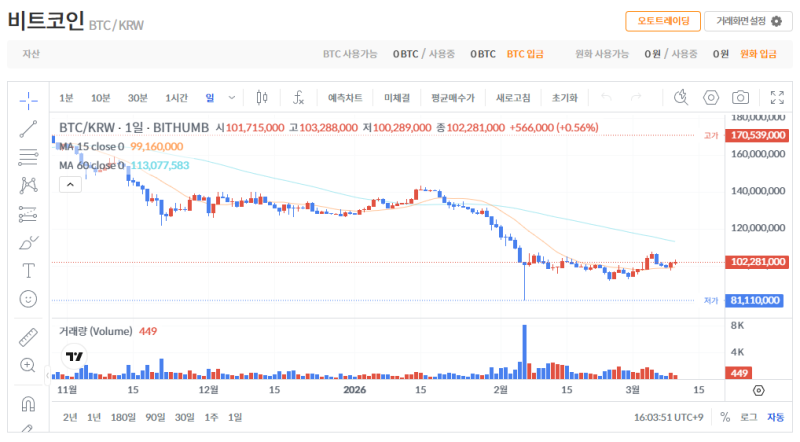800x442 pixels.
Task: Click the 원화 입금 link
Action: (x=758, y=54)
